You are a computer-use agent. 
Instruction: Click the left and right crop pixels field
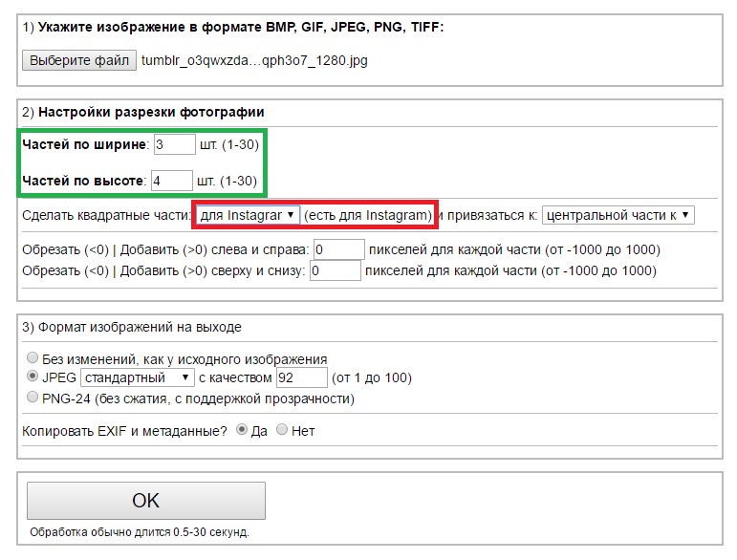[338, 250]
